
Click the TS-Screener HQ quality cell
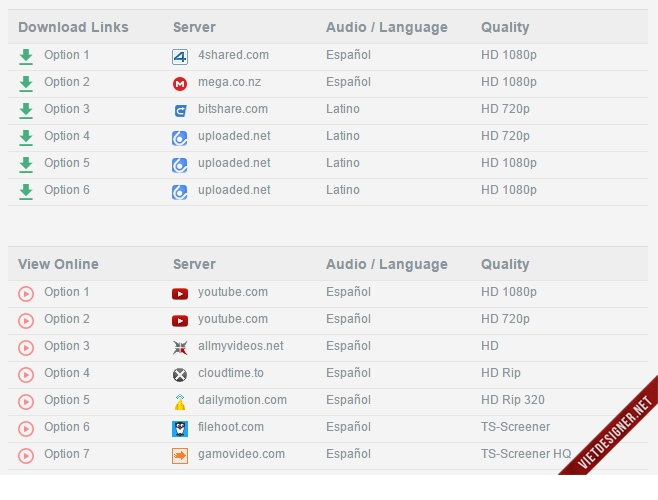pyautogui.click(x=526, y=454)
